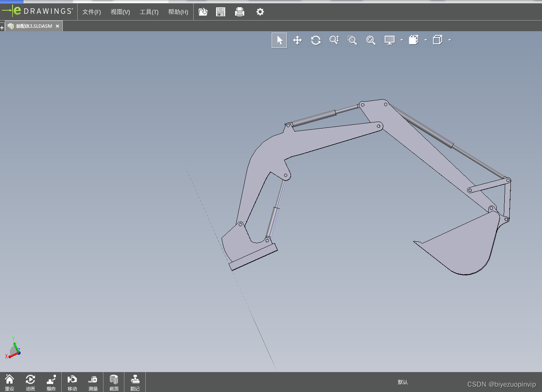Choose the zoom in/out tool

point(334,40)
